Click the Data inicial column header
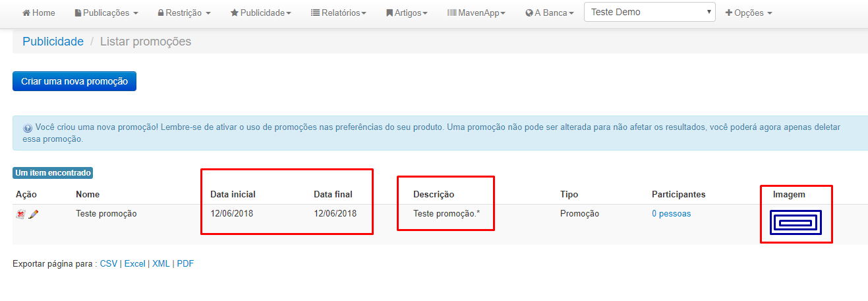This screenshot has height=301, width=868. (233, 194)
